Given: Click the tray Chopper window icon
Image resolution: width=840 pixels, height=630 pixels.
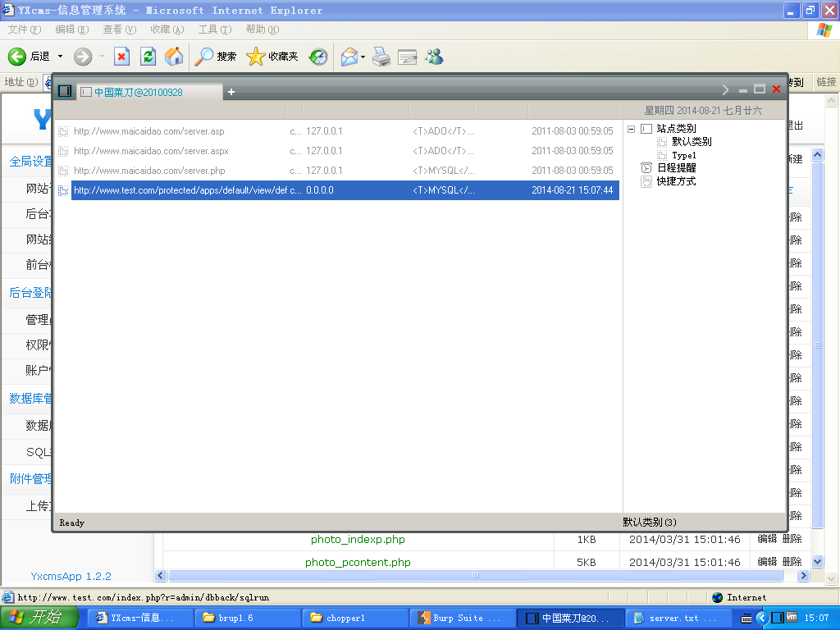Looking at the screenshot, I should [778, 618].
